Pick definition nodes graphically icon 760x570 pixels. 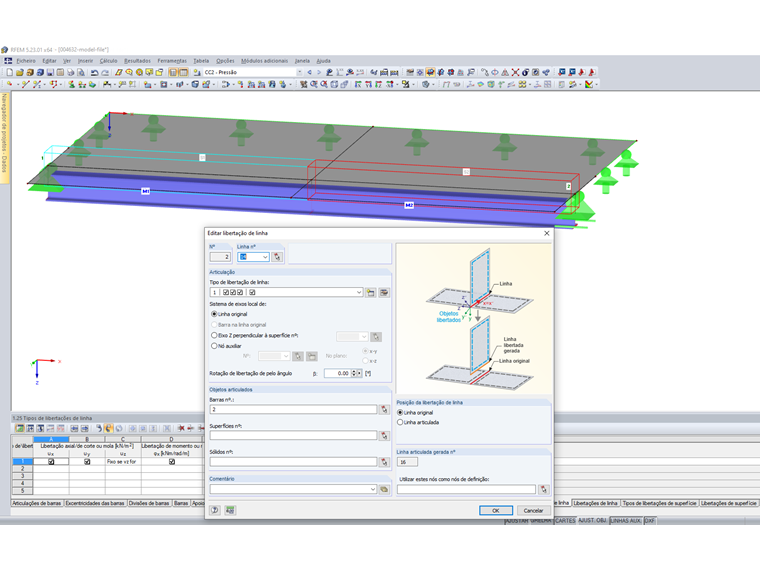pyautogui.click(x=544, y=490)
